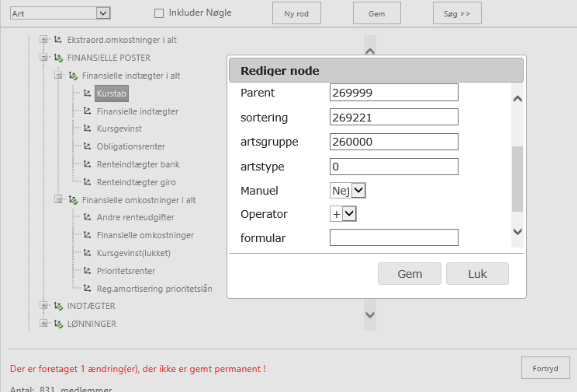Click the Fortryd button
This screenshot has height=392, width=577.
click(545, 368)
